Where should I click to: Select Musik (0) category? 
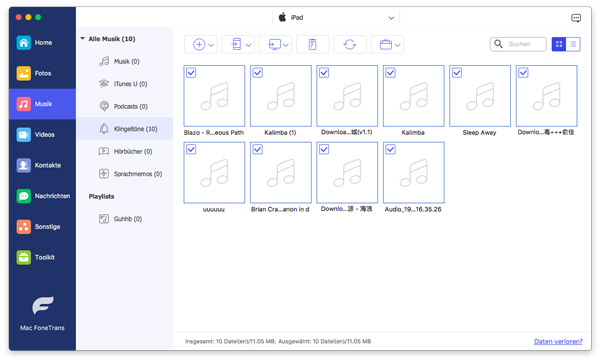pos(125,61)
